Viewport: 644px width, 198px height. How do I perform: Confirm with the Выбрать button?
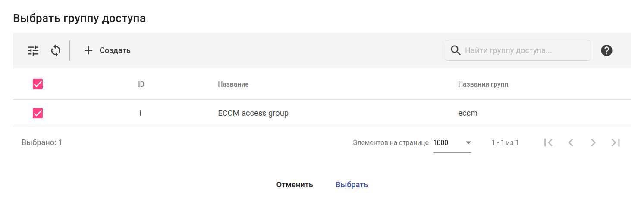(352, 185)
